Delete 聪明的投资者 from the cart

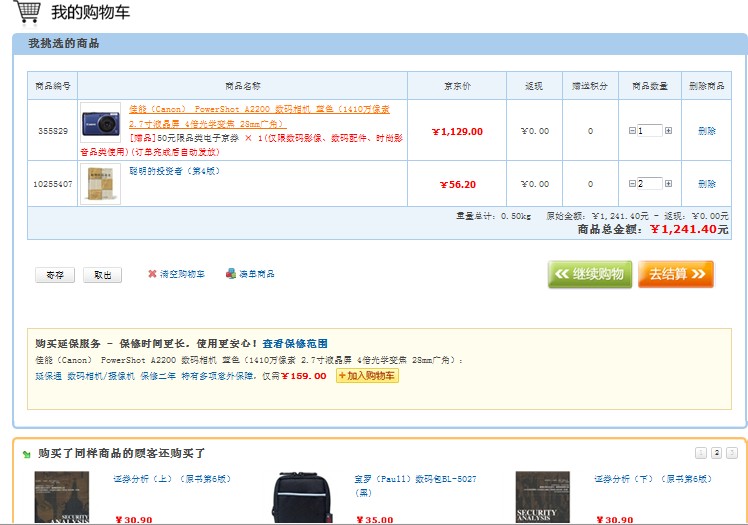click(706, 184)
